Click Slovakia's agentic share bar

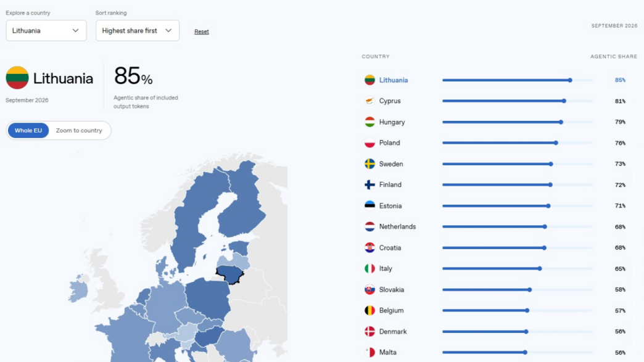tap(518, 289)
